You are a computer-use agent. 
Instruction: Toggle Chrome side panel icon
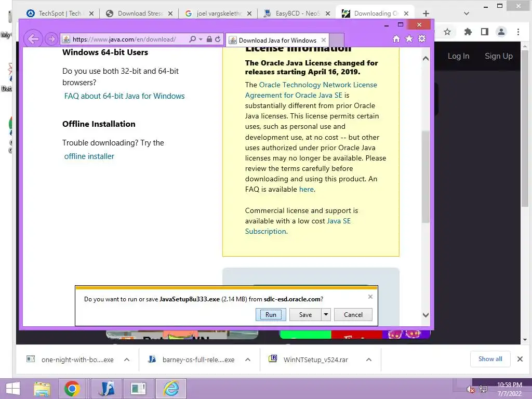click(485, 32)
